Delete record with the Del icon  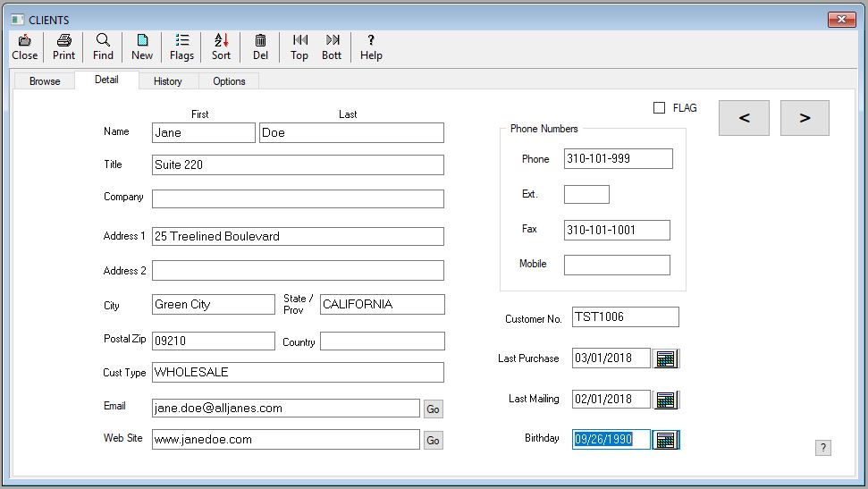coord(260,46)
